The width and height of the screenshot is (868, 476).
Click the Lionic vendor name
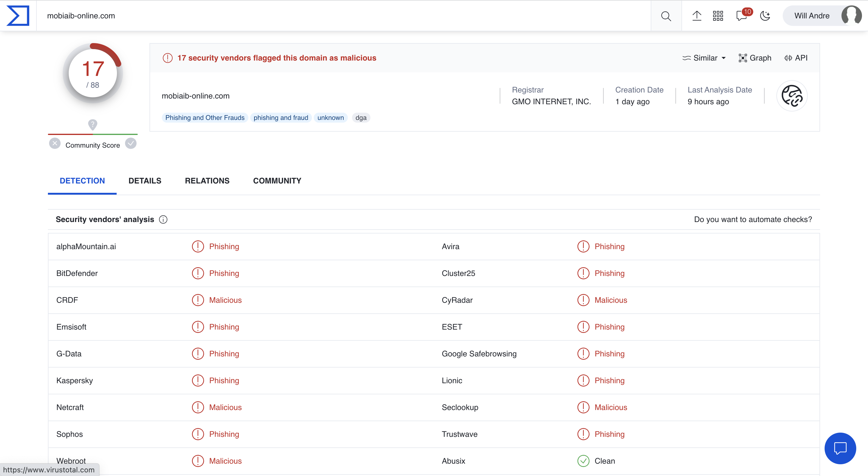[452, 381]
